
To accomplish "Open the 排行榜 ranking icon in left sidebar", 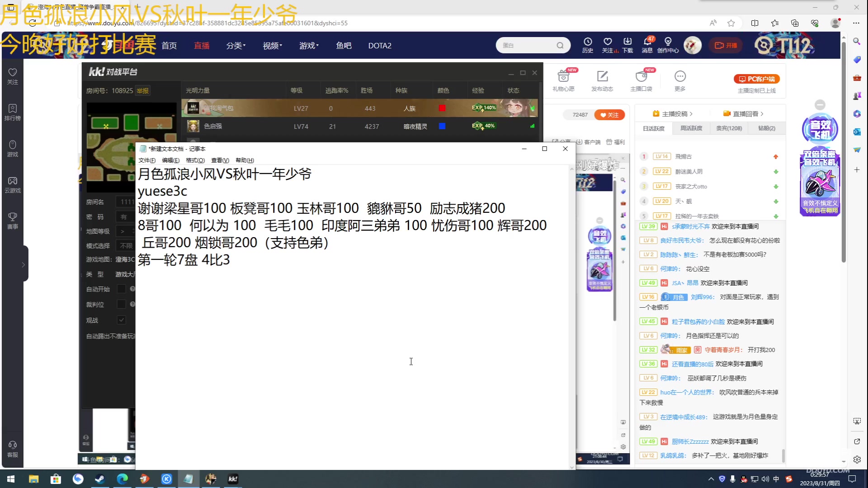I will click(13, 112).
